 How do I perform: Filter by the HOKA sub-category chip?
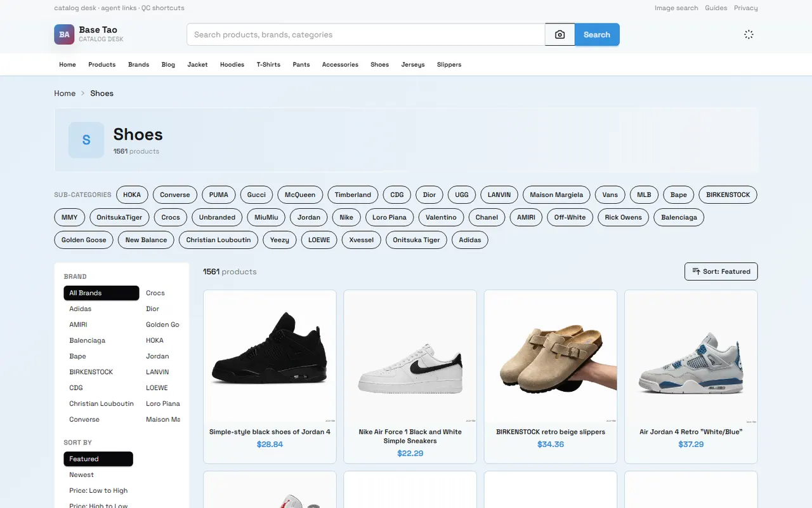pyautogui.click(x=132, y=195)
